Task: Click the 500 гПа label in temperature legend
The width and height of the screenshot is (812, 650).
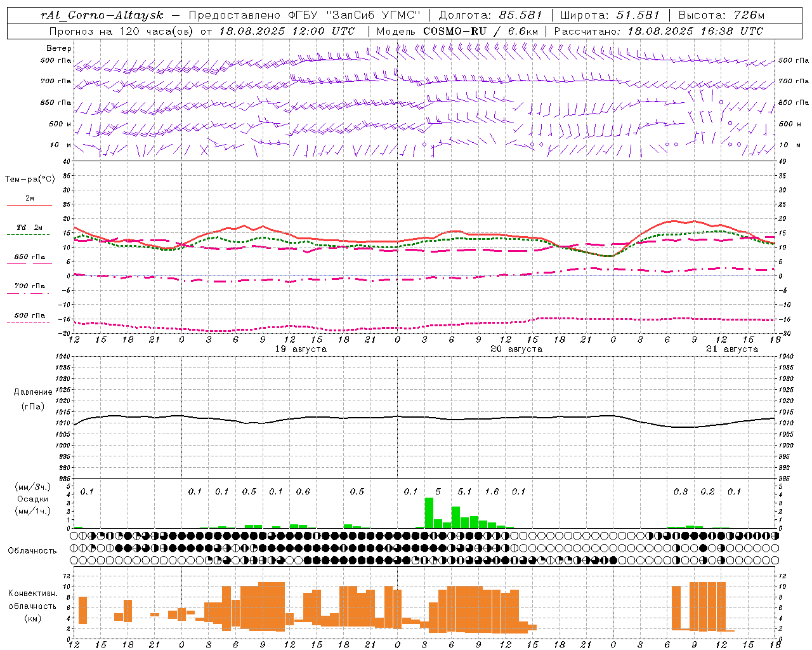Action: [x=29, y=315]
